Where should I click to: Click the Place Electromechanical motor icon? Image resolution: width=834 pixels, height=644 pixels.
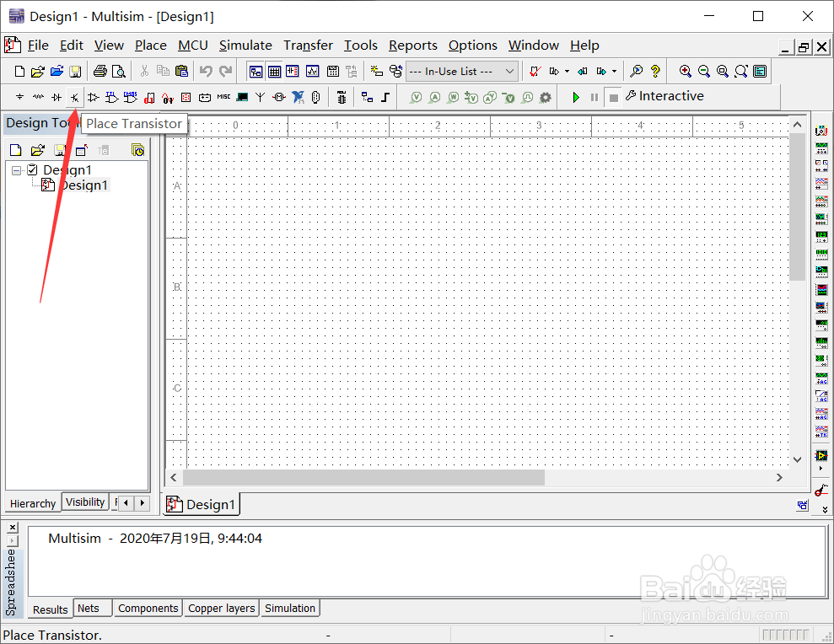pos(279,97)
